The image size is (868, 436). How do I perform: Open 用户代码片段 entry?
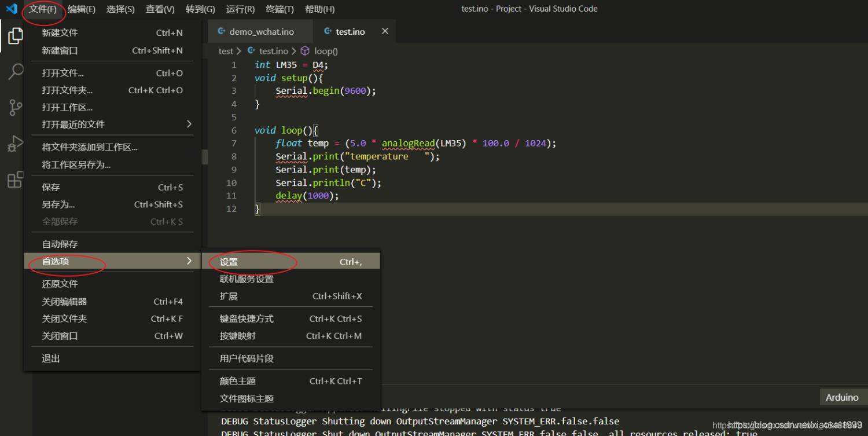point(291,358)
